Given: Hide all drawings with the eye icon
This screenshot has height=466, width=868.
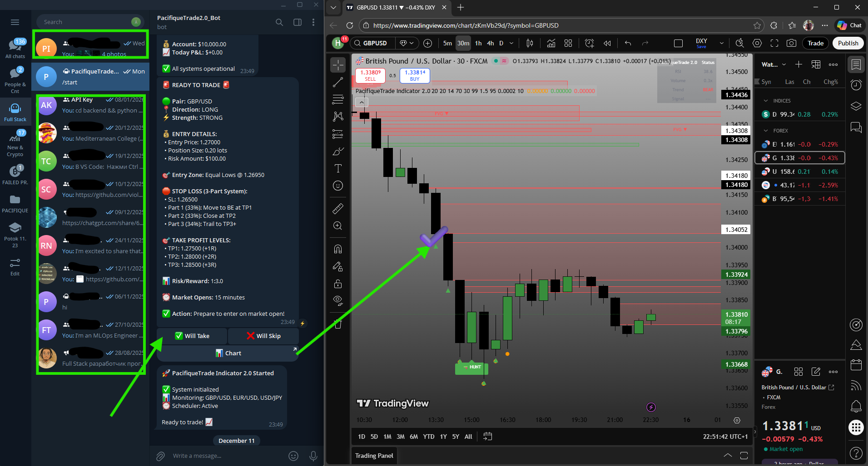Looking at the screenshot, I should click(338, 300).
